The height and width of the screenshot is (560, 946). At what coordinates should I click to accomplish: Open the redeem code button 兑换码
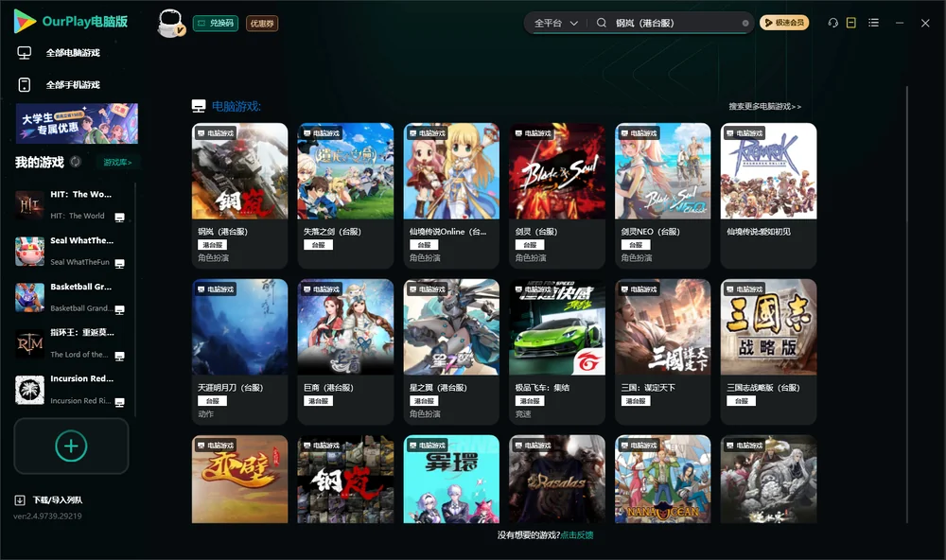click(216, 24)
